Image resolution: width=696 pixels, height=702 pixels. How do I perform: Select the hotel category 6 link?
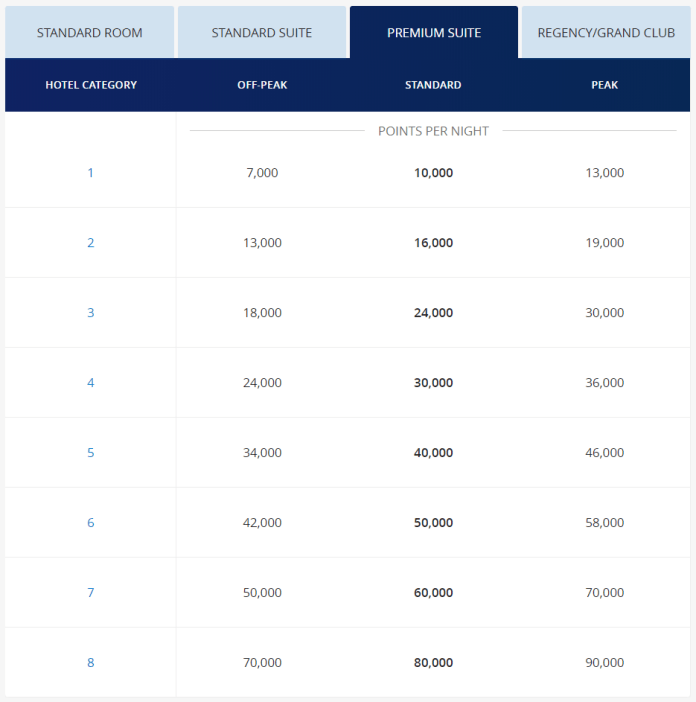click(90, 523)
